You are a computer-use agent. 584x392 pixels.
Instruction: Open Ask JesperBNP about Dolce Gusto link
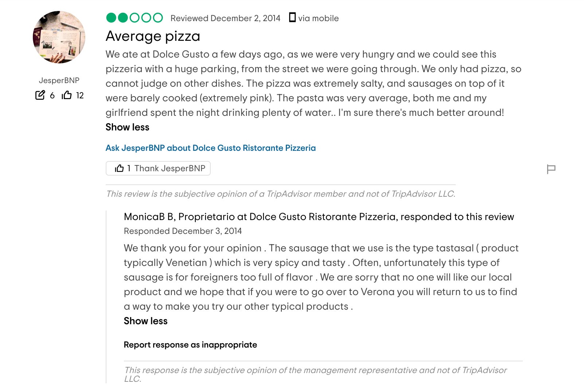(210, 148)
